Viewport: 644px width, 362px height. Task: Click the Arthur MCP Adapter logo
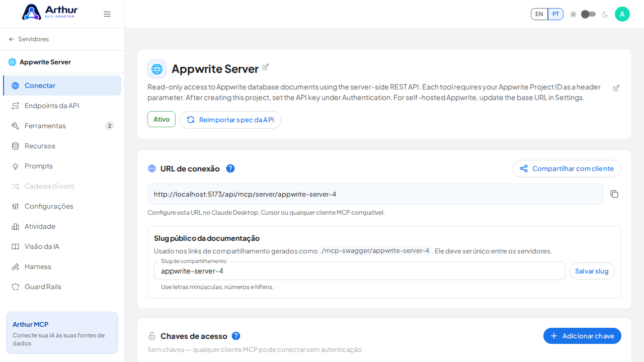click(50, 12)
